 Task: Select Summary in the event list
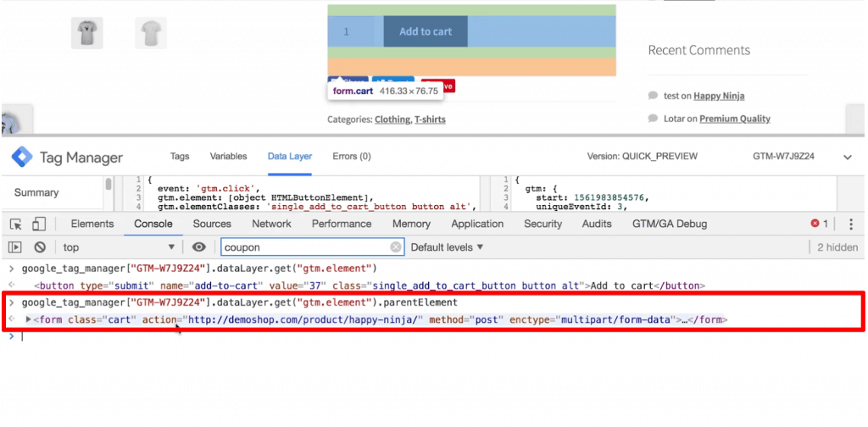pos(36,192)
